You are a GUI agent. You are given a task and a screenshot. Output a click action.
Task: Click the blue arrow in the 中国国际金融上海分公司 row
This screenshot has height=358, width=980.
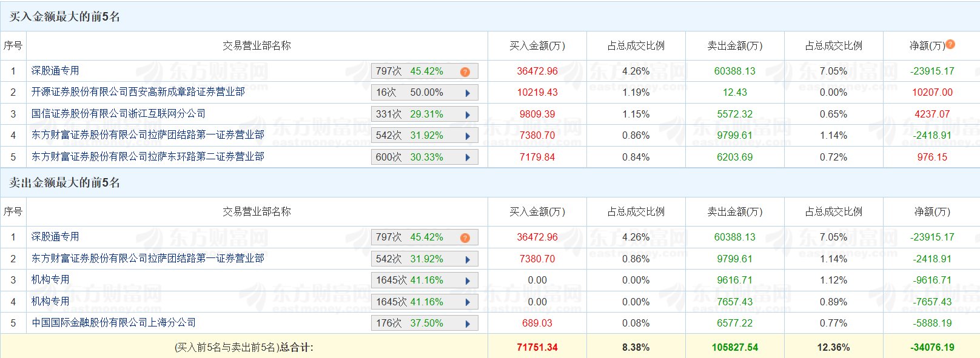point(468,324)
